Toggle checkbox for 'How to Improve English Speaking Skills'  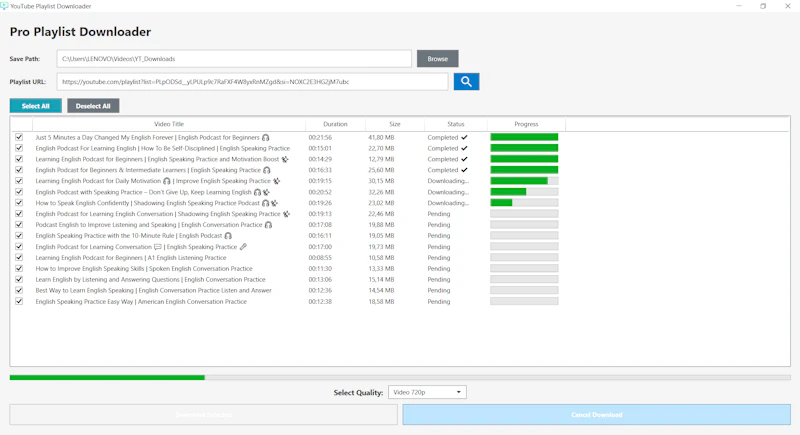[19, 268]
